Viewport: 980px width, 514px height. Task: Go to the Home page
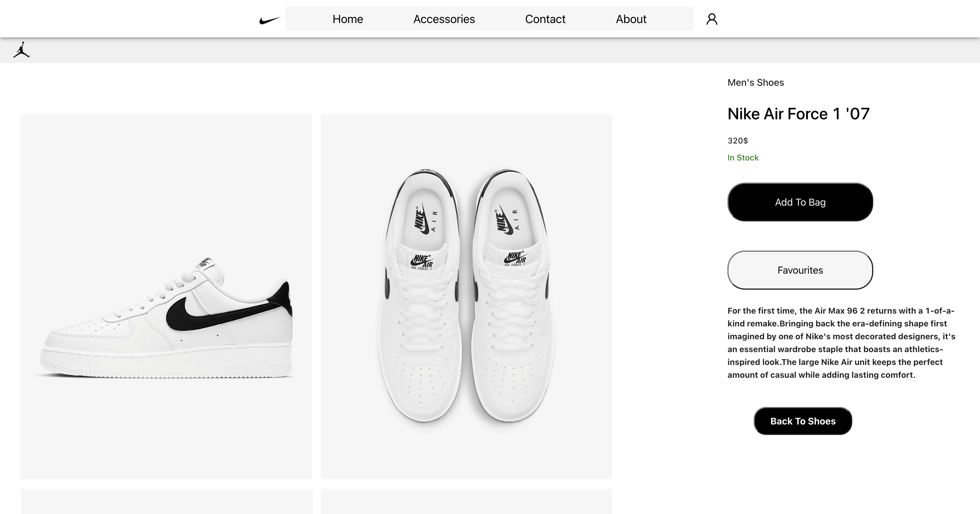coord(348,19)
